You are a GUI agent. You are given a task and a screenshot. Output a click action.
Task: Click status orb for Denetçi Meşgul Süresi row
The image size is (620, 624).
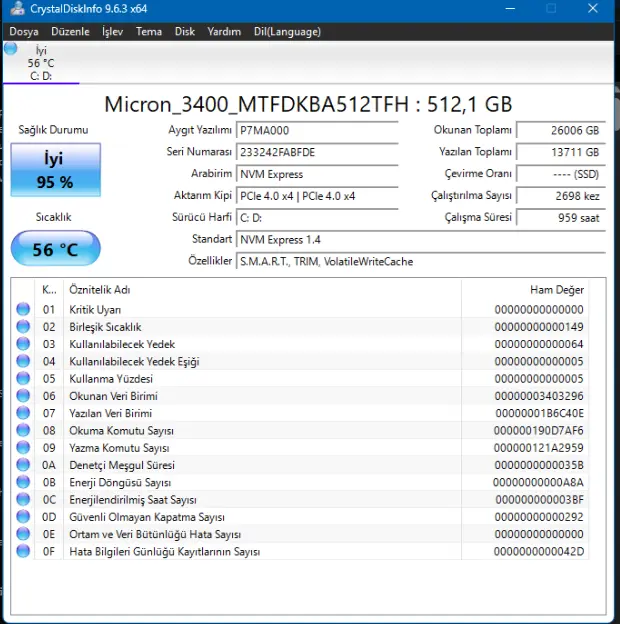[23, 464]
